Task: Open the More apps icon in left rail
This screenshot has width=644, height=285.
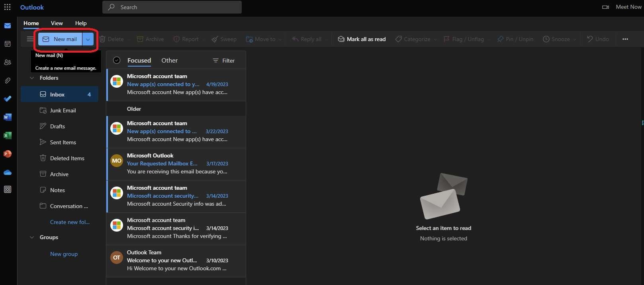Action: tap(8, 189)
